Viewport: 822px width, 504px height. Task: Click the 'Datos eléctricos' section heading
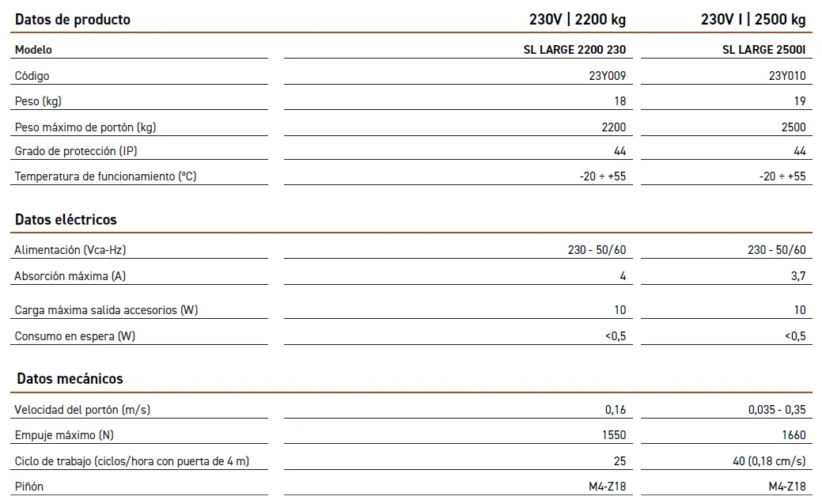66,219
